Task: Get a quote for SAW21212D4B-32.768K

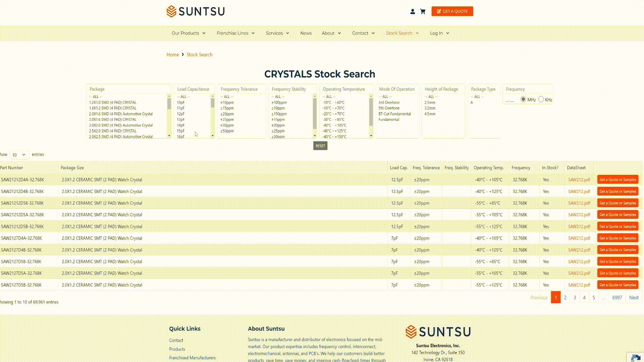Action: coord(618,191)
